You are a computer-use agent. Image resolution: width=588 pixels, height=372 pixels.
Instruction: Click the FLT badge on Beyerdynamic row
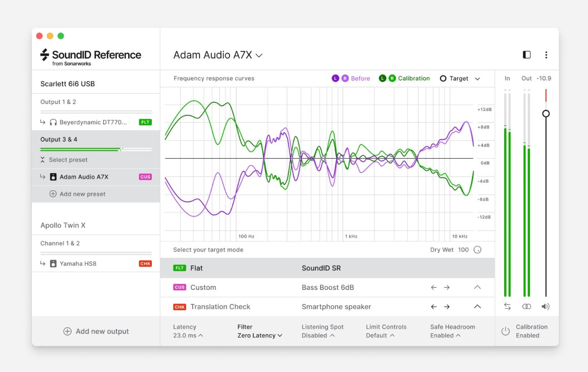click(x=145, y=122)
